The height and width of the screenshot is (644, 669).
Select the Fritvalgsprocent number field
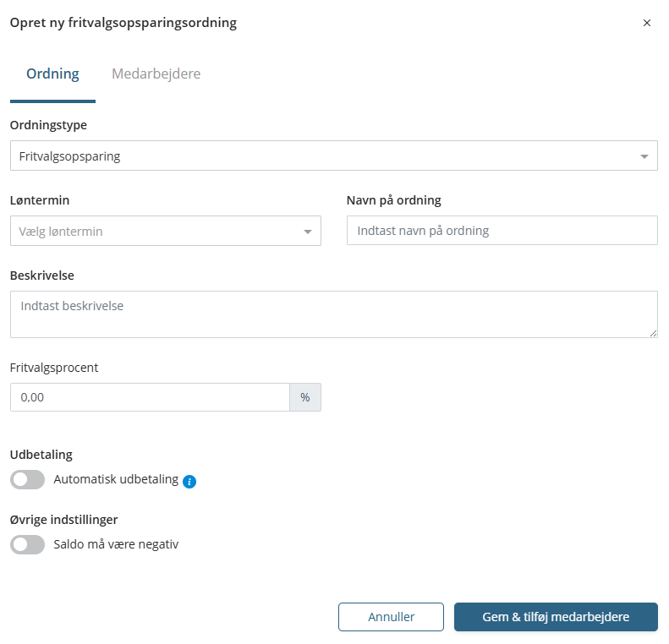click(x=150, y=397)
